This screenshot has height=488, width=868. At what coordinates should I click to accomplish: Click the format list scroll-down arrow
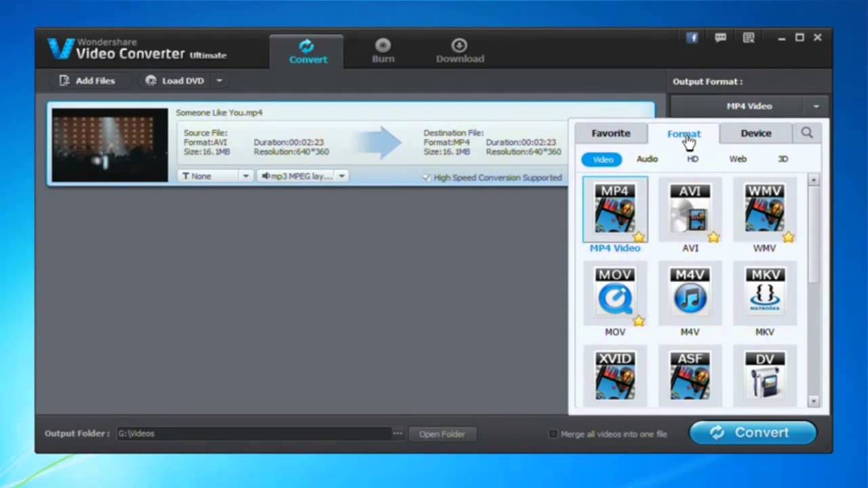tap(814, 401)
